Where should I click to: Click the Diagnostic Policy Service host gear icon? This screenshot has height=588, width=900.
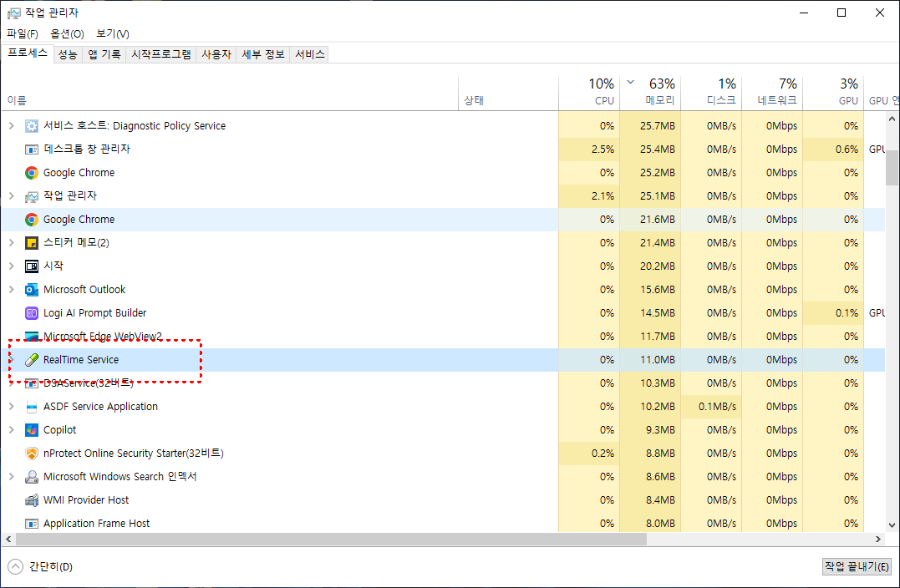coord(32,125)
